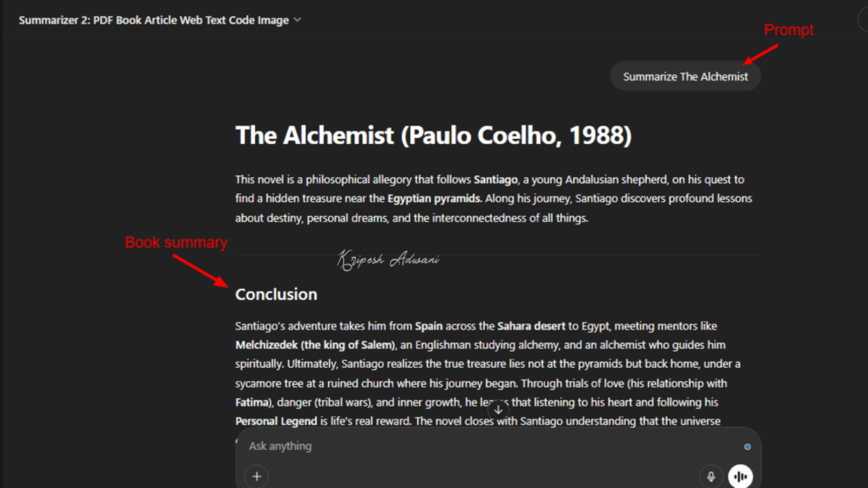The height and width of the screenshot is (488, 868).
Task: Click the bold 'Egyptian pyramids' text
Action: pyautogui.click(x=435, y=199)
